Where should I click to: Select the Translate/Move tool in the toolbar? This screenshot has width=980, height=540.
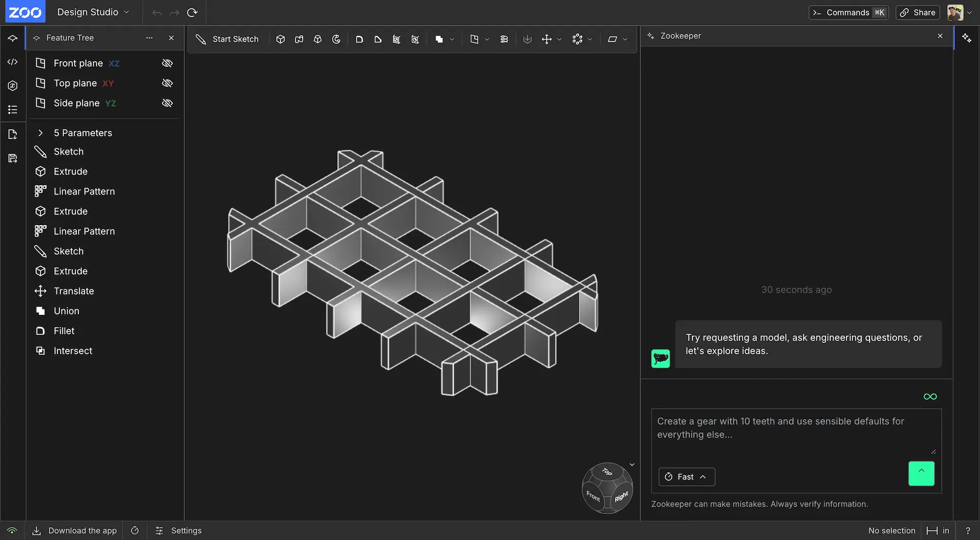click(547, 39)
